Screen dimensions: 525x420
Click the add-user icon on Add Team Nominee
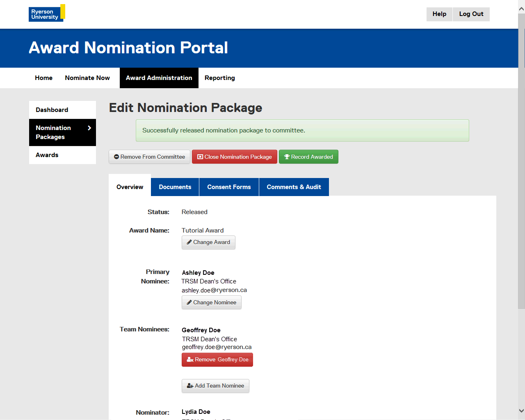190,386
